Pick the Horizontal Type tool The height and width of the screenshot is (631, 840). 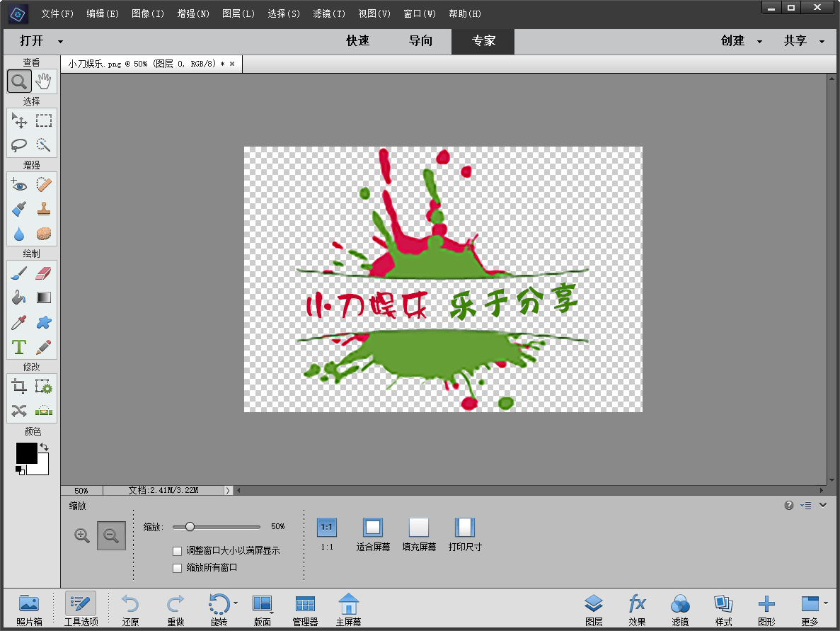[19, 347]
